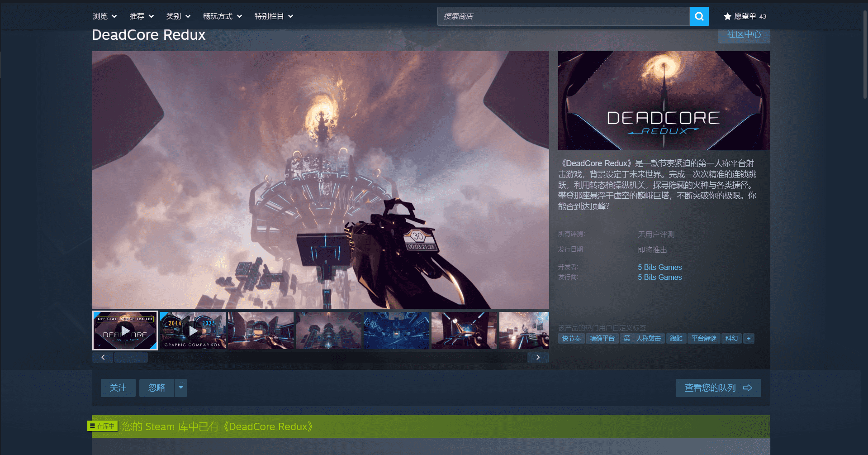868x455 pixels.
Task: Play the Official Launch Trailer video
Action: click(x=125, y=330)
